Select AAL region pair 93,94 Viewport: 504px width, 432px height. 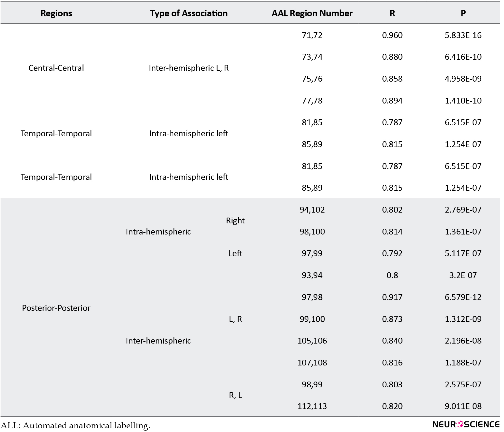(312, 275)
